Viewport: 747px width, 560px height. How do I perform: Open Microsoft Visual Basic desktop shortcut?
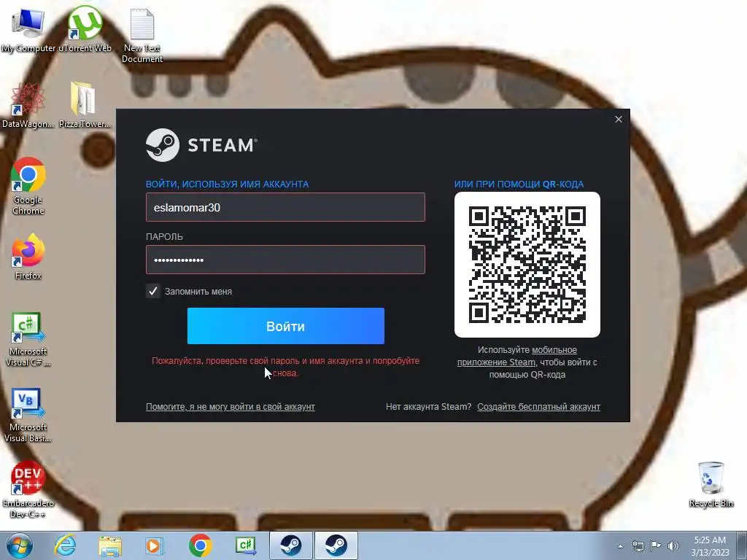coord(28,415)
